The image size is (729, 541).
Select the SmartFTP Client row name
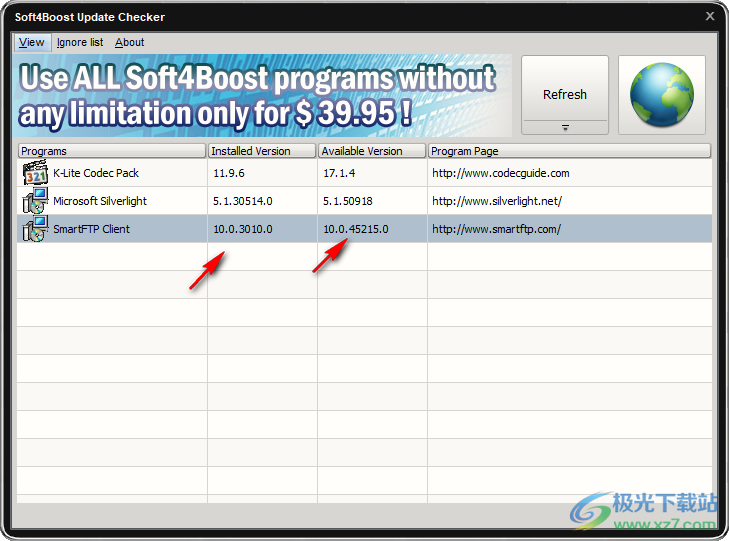(92, 229)
